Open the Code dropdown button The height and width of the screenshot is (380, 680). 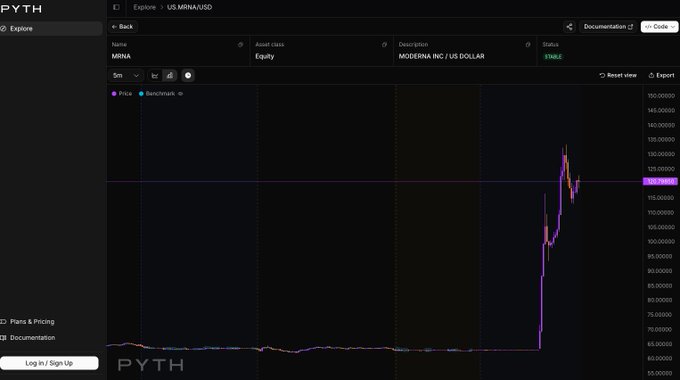click(659, 27)
